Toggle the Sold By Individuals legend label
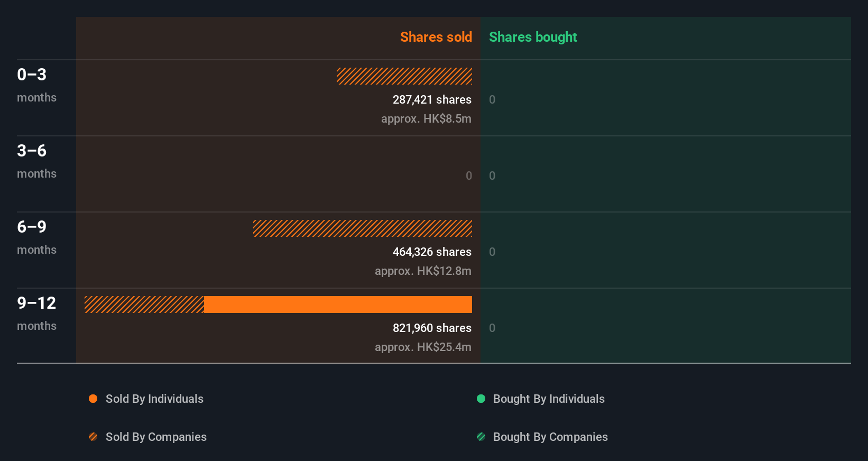Viewport: 868px width, 461px height. [x=154, y=399]
